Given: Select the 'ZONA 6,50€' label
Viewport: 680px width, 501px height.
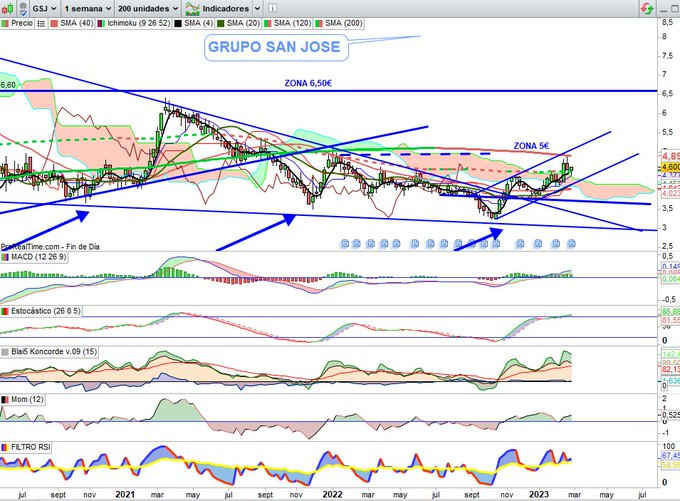Looking at the screenshot, I should tap(308, 83).
